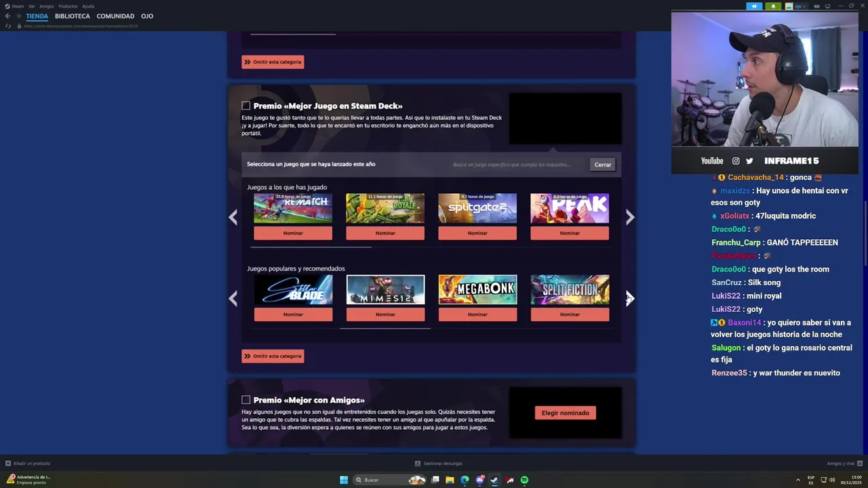Select the Split Fiction thumbnail
The image size is (868, 488).
(x=570, y=289)
